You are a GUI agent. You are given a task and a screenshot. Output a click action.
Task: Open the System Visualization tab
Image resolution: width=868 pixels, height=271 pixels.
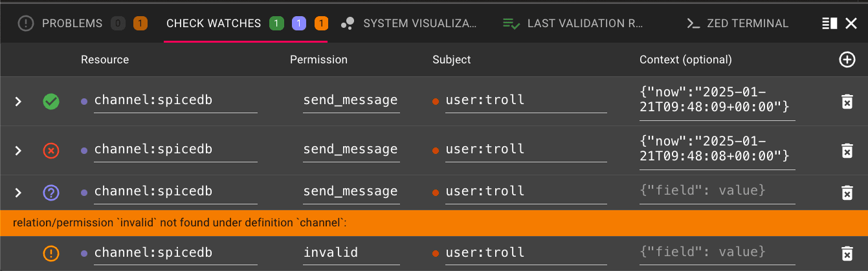tap(419, 23)
